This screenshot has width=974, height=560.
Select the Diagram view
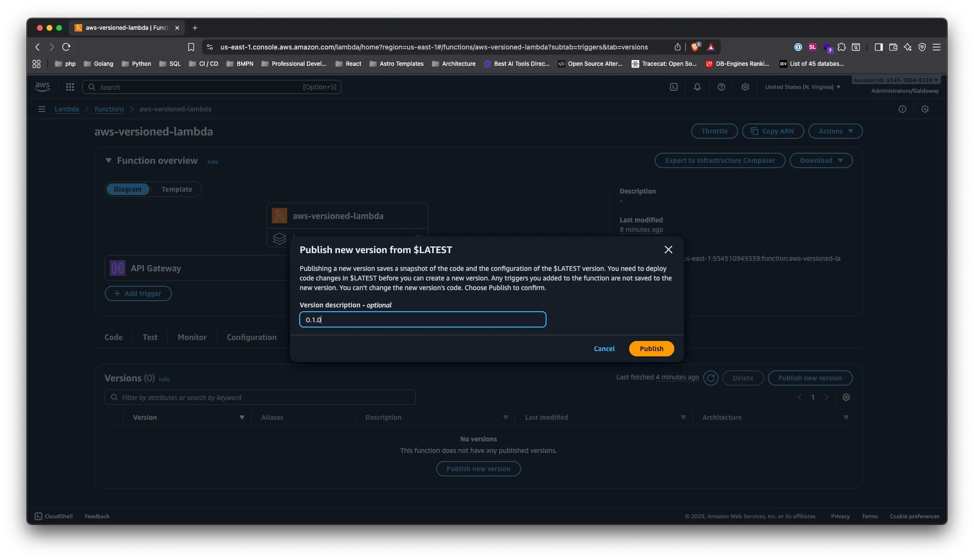pos(128,189)
